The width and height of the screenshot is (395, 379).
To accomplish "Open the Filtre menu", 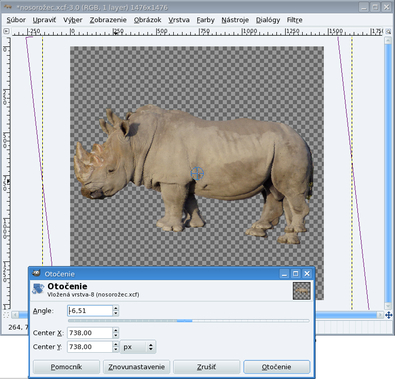I will click(294, 20).
